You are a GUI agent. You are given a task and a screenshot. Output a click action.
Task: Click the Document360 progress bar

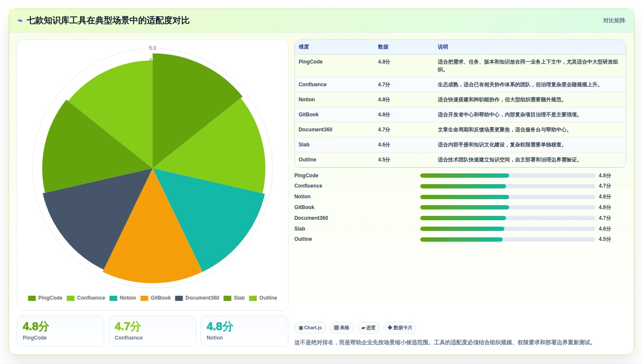click(x=508, y=218)
